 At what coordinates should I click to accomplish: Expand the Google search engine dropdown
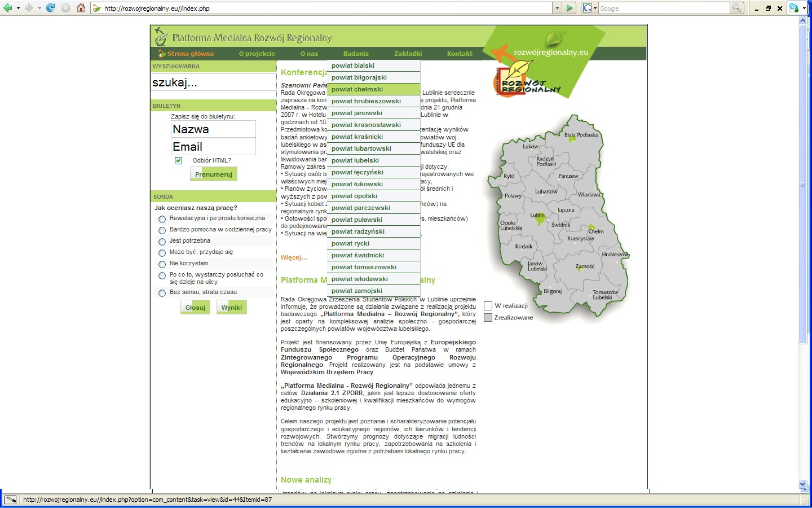click(x=595, y=8)
